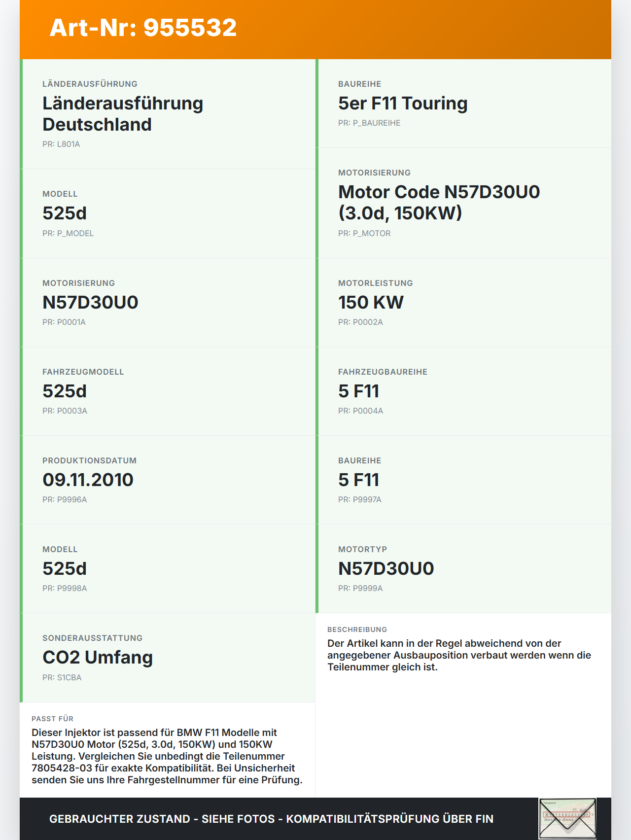Click the N57D30U0 value under Motortyp
Screen dimensions: 631x840
(x=386, y=568)
